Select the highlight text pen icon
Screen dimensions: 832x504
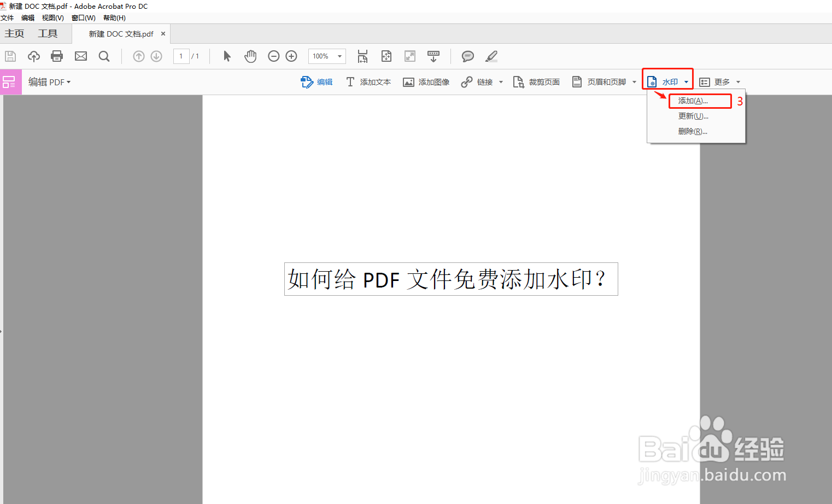pos(491,56)
